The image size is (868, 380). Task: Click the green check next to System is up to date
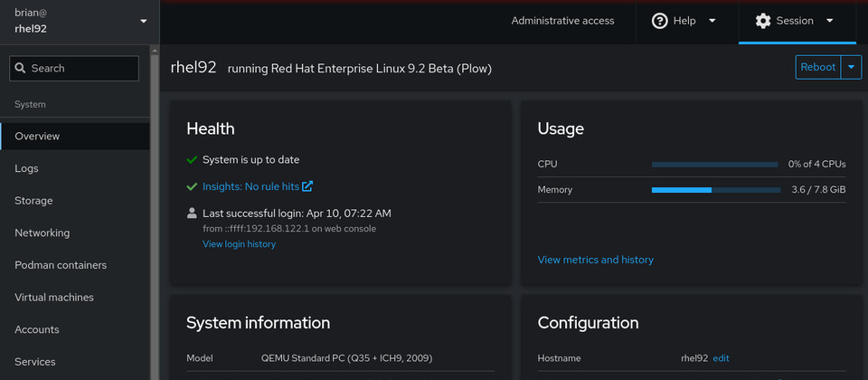pyautogui.click(x=192, y=160)
